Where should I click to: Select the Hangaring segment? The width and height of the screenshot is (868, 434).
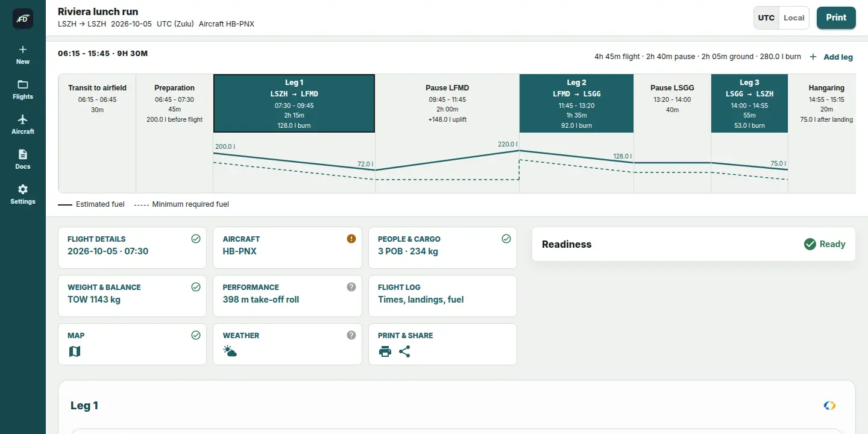822,103
